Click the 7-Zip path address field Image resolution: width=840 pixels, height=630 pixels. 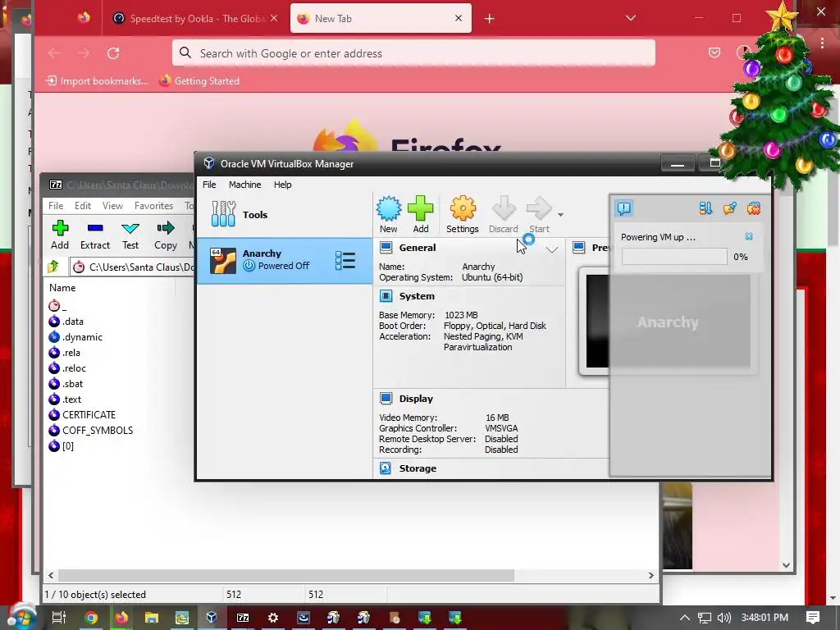(132, 267)
